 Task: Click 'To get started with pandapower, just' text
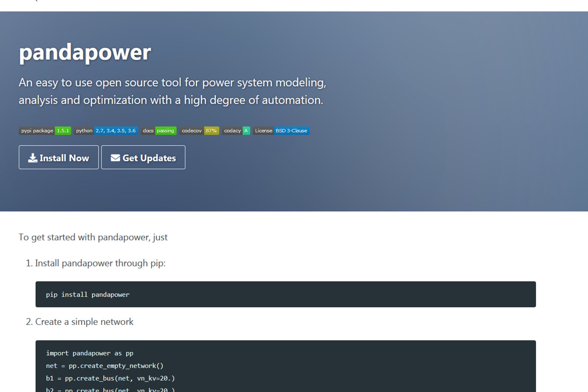click(93, 237)
